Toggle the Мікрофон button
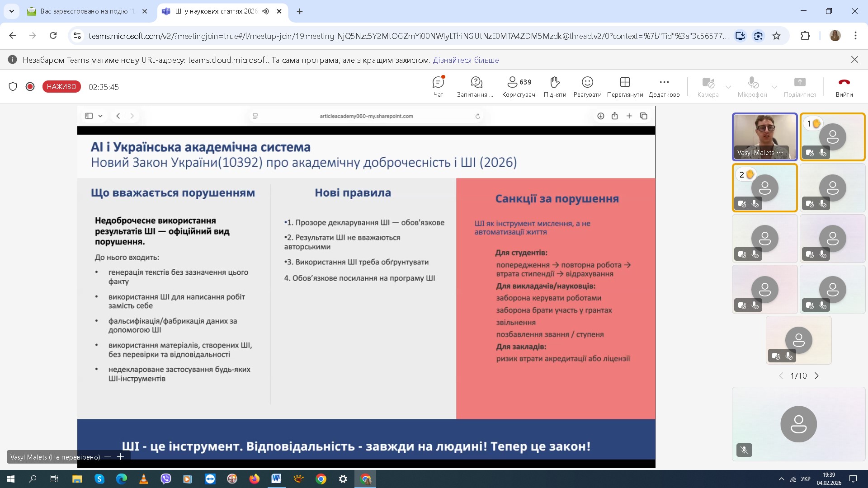The width and height of the screenshot is (868, 488). coord(752,86)
